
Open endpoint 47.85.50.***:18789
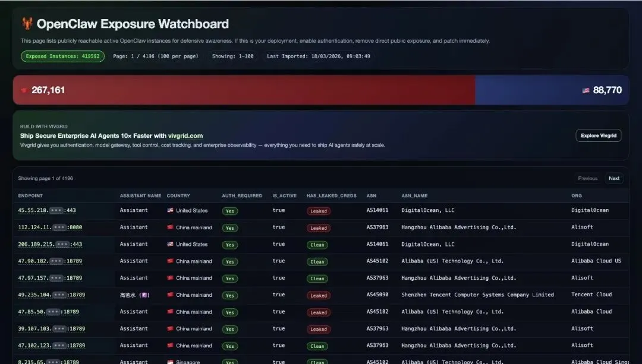click(48, 312)
